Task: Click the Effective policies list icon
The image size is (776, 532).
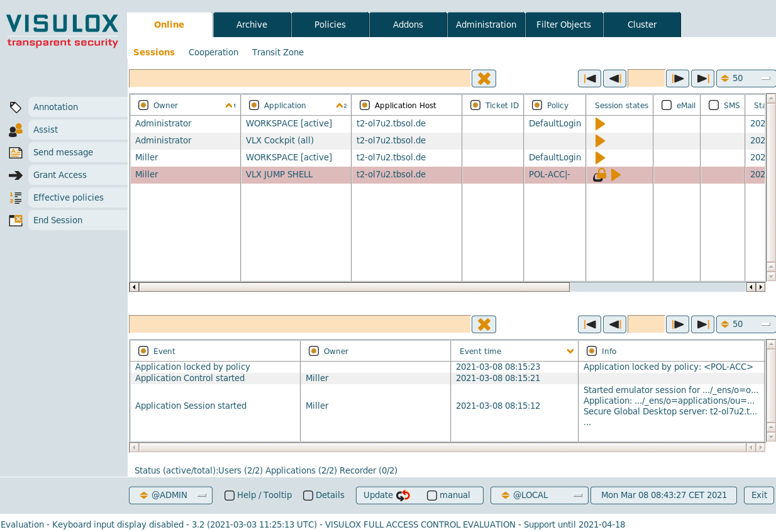Action: (16, 197)
